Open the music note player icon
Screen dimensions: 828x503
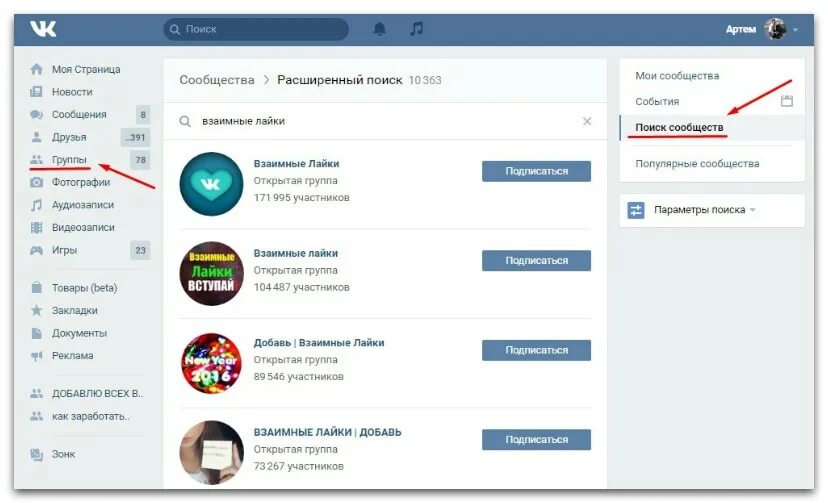pos(416,29)
